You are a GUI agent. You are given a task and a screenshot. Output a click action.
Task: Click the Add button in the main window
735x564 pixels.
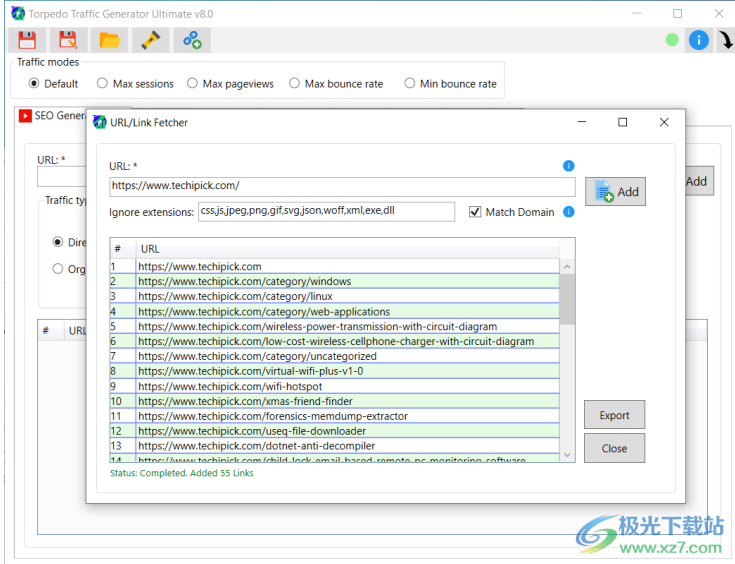click(x=698, y=181)
